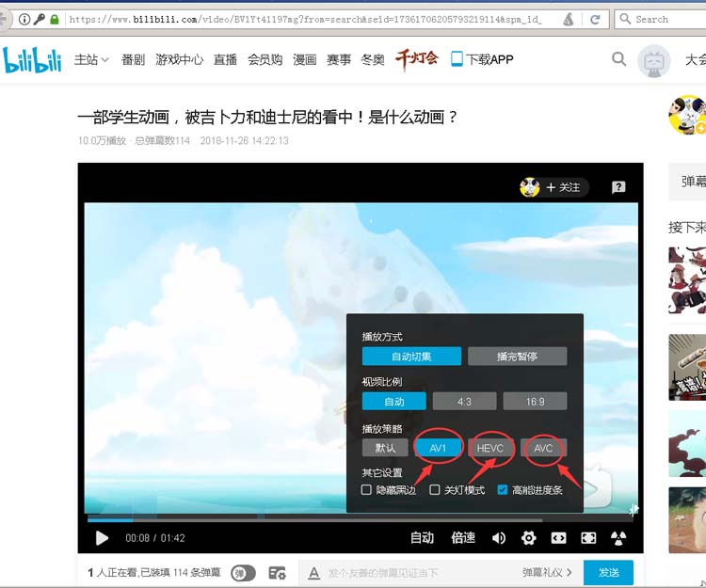Toggle the danmaku display switch
The height and width of the screenshot is (588, 706).
[x=243, y=573]
